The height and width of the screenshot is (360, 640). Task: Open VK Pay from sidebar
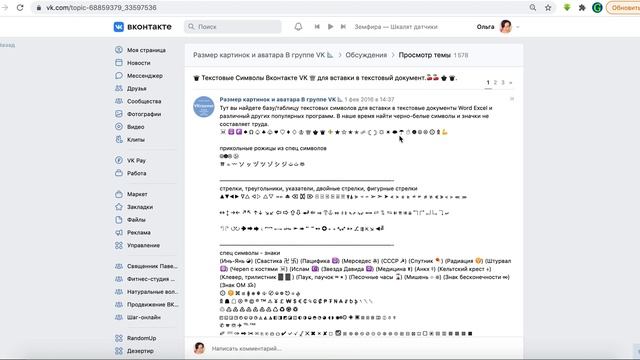136,160
